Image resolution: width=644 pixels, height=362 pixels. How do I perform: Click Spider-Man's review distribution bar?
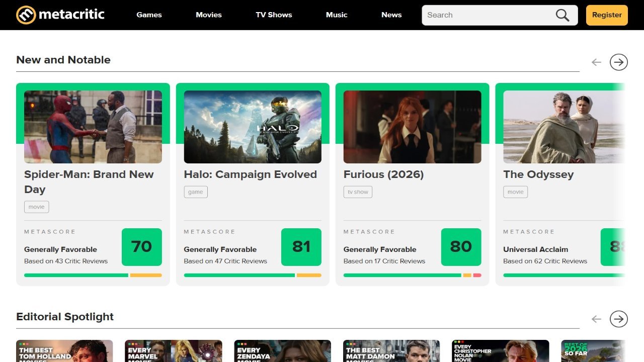point(93,275)
